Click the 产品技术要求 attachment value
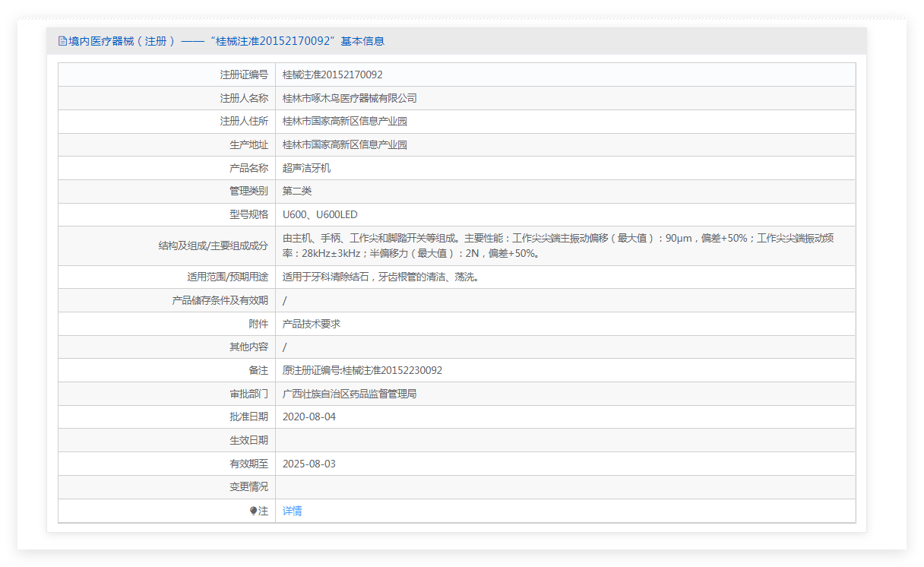 312,324
